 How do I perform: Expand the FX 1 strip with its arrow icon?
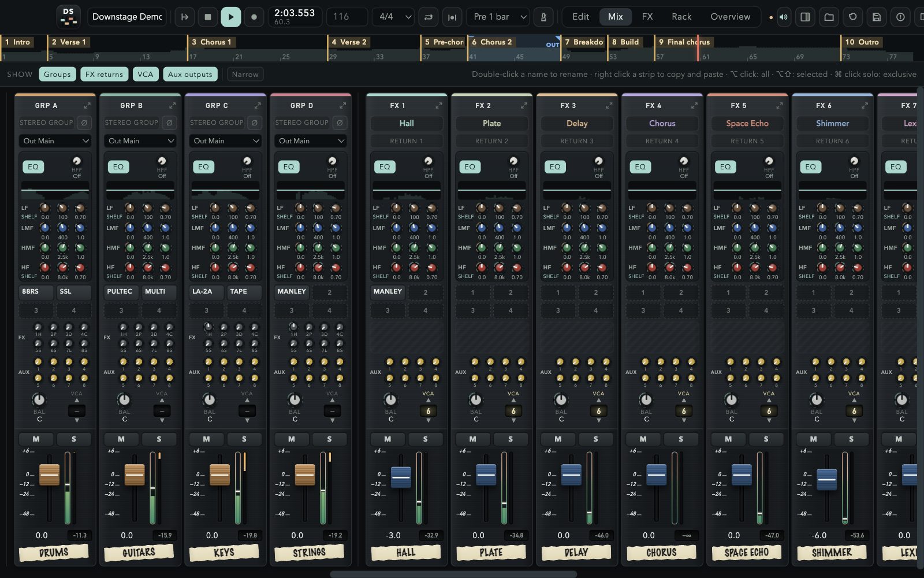(439, 106)
